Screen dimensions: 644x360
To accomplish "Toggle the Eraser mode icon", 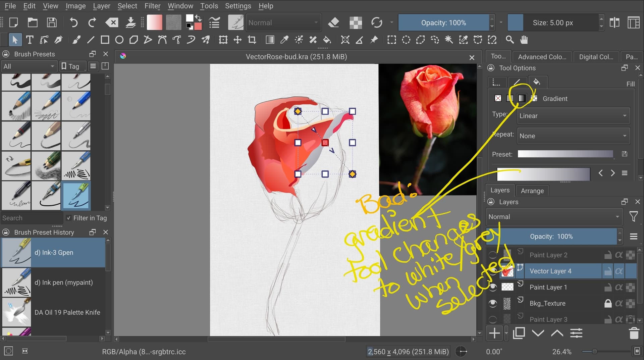I will click(x=333, y=22).
